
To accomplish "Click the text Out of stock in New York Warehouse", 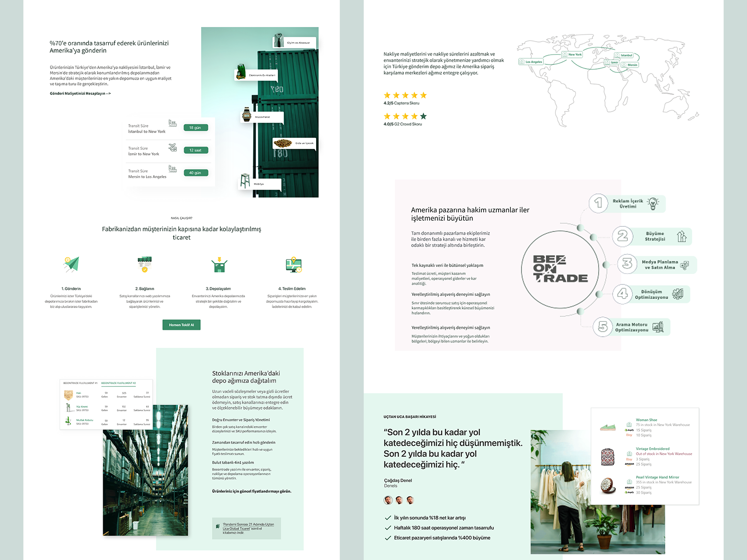I will point(664,454).
